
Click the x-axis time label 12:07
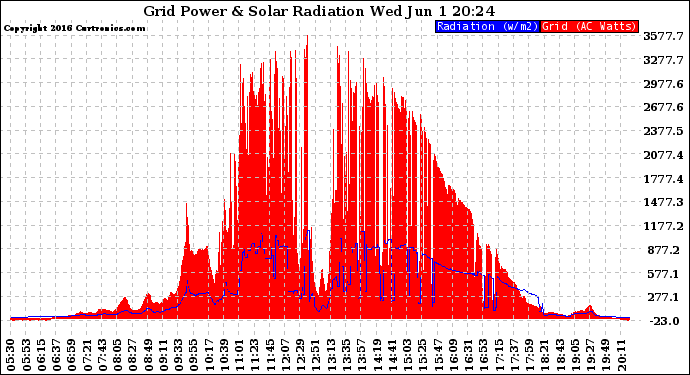[x=286, y=355]
